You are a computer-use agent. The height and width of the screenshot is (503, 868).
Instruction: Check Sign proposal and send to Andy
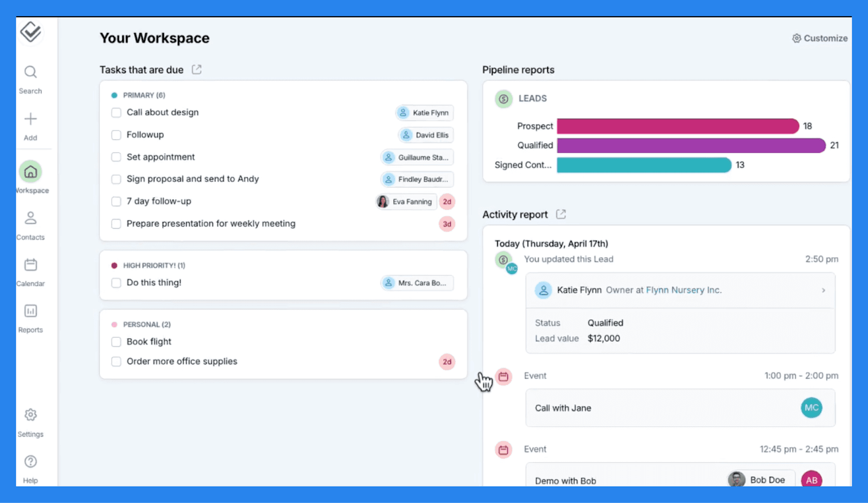click(x=116, y=179)
